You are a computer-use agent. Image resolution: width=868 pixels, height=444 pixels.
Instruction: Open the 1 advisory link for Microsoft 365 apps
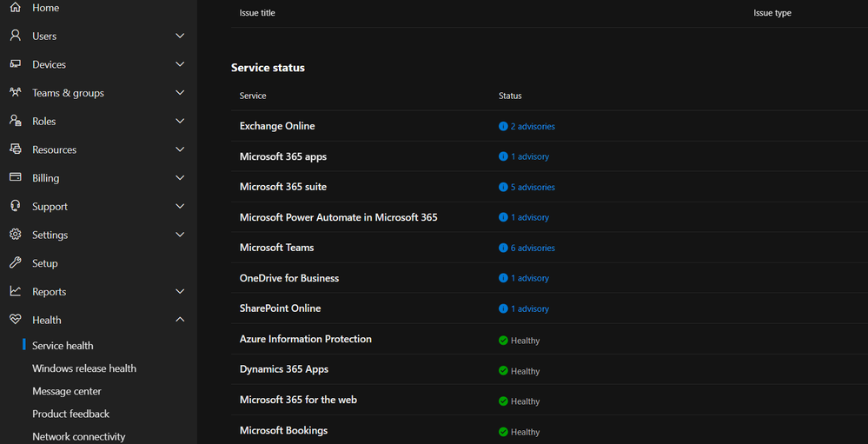coord(530,156)
